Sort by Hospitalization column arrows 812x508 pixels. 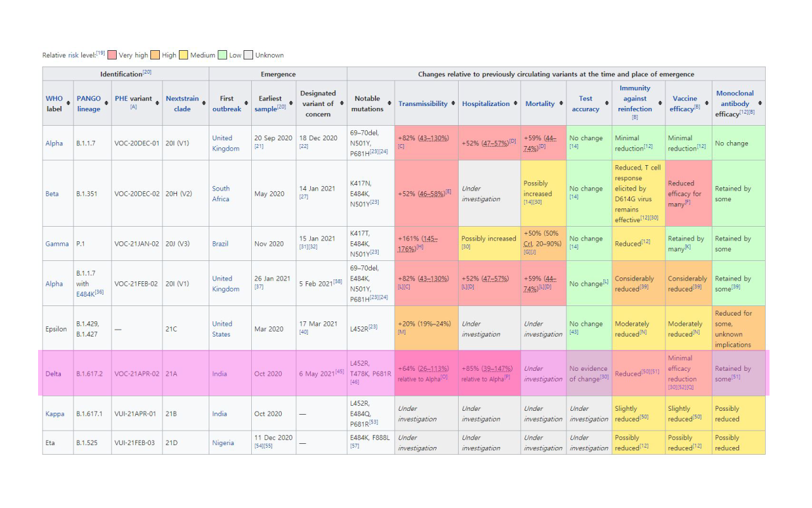pos(515,104)
